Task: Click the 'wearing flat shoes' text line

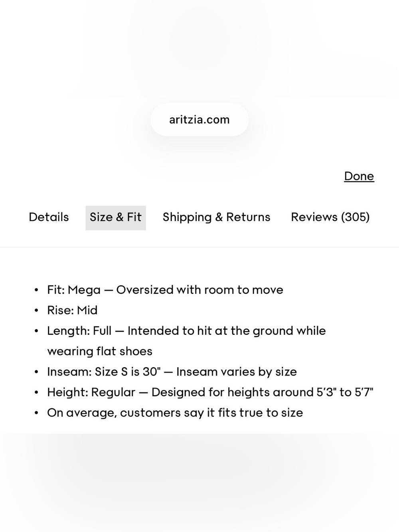Action: click(100, 351)
